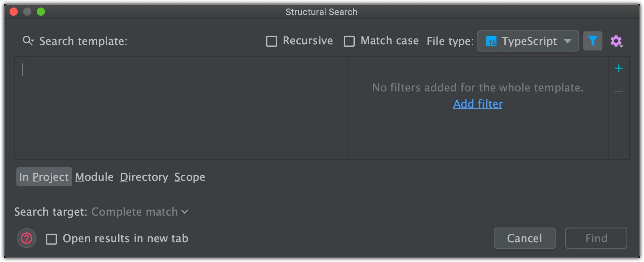Select the In Project scope tab

tap(44, 177)
